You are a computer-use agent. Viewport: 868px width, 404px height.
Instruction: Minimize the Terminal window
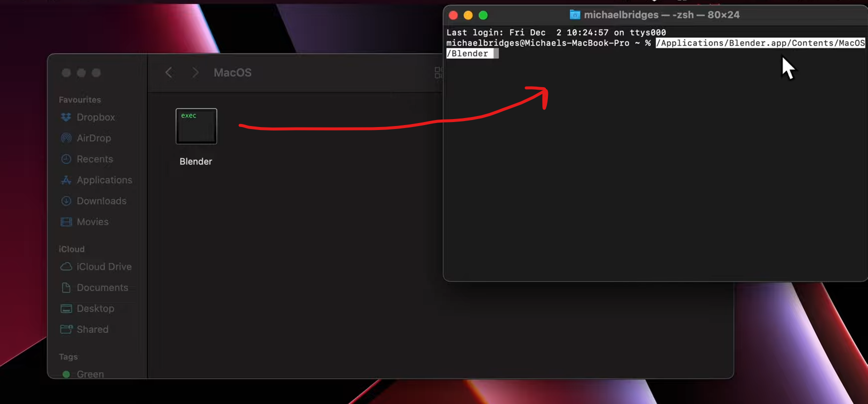468,15
